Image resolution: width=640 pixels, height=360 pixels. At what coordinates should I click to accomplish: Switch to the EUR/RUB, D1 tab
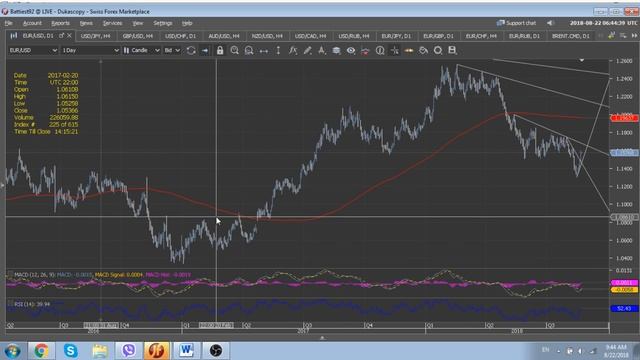pos(524,36)
